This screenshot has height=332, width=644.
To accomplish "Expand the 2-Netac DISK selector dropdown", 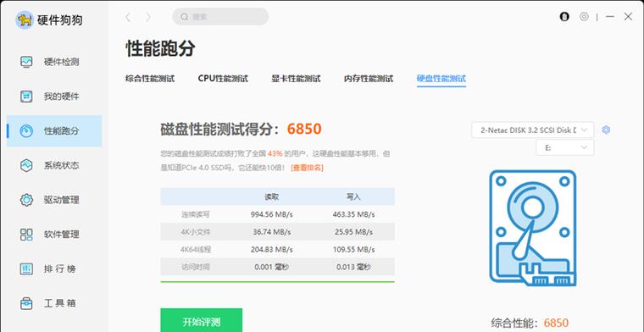I will [x=533, y=130].
